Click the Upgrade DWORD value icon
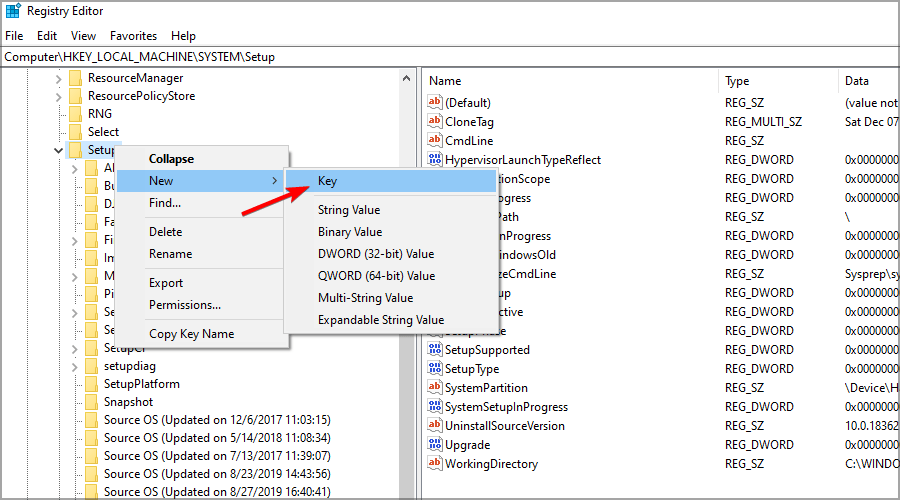Viewport: 900px width, 500px height. (435, 445)
